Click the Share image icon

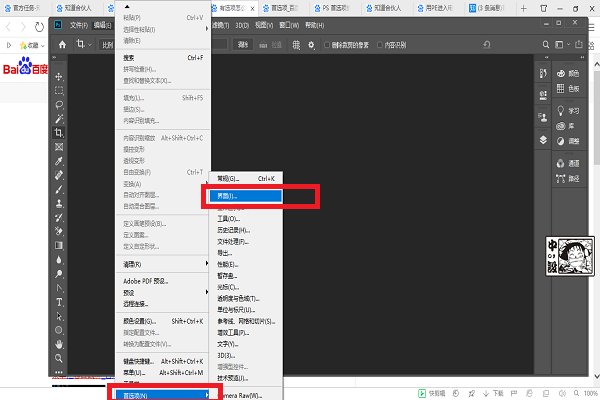pyautogui.click(x=579, y=44)
